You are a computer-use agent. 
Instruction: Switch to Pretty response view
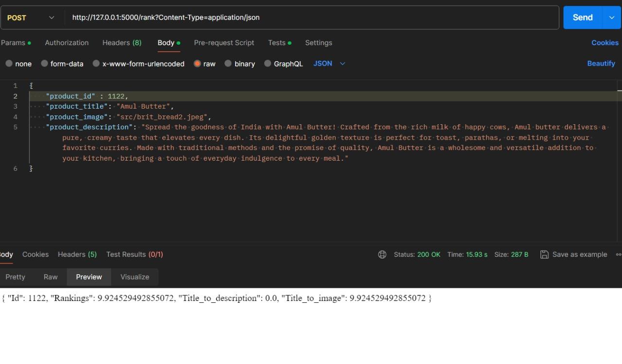(15, 277)
